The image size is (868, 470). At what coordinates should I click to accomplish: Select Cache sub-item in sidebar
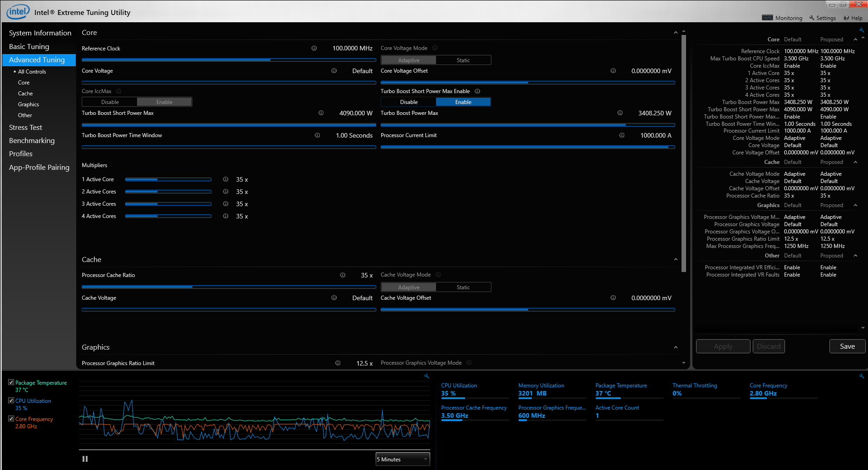(x=25, y=94)
